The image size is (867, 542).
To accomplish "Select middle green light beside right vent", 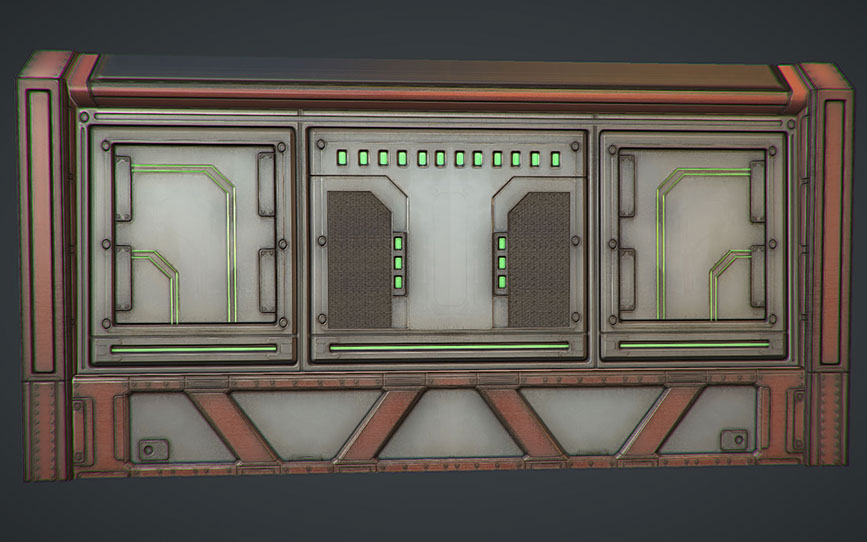I will coord(501,263).
